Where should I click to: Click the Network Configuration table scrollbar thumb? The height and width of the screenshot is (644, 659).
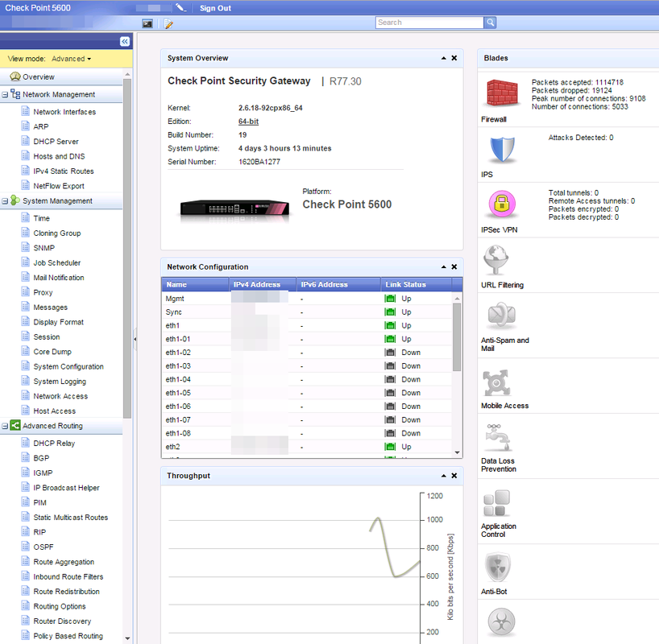tap(457, 337)
